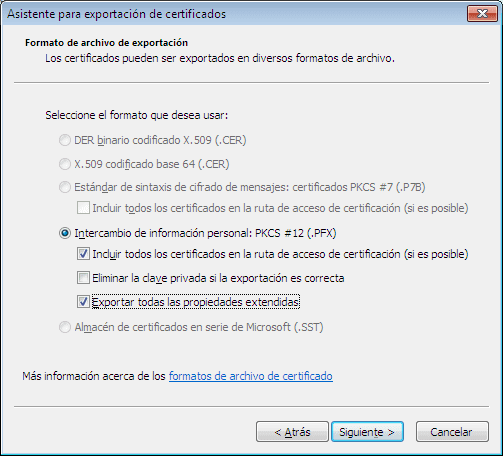Enable Eliminar la clave privada checkbox
This screenshot has width=503, height=456.
tap(83, 278)
